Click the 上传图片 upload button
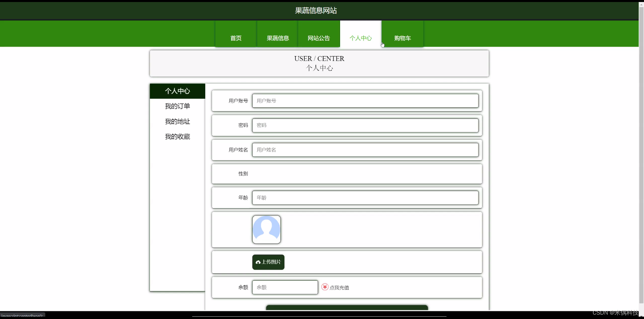The height and width of the screenshot is (319, 644). [x=268, y=262]
